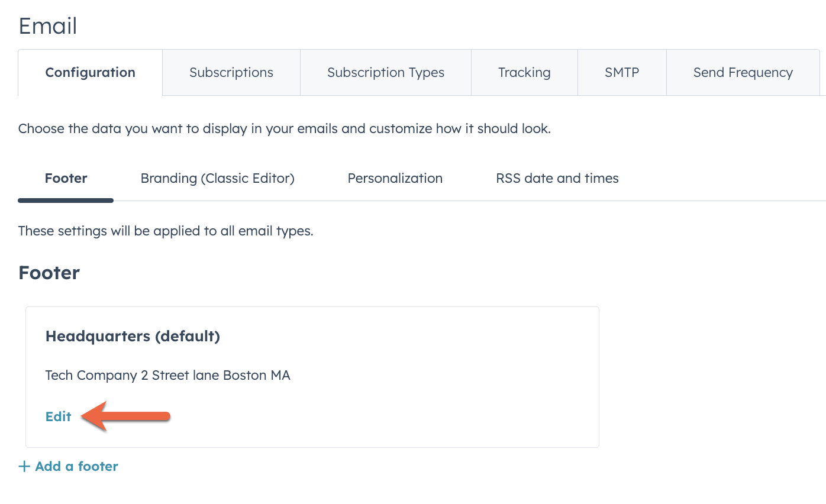Image resolution: width=826 pixels, height=504 pixels.
Task: Open the RSS date and times settings
Action: pyautogui.click(x=557, y=178)
